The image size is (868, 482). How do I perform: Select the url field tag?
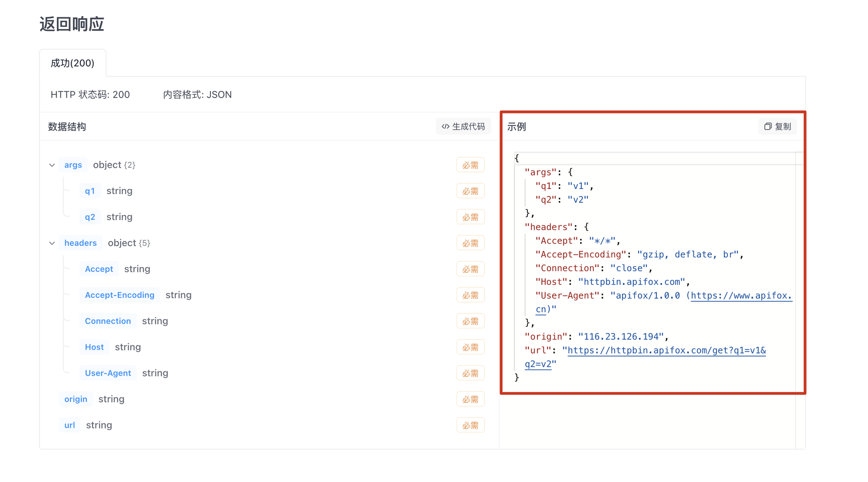click(69, 426)
